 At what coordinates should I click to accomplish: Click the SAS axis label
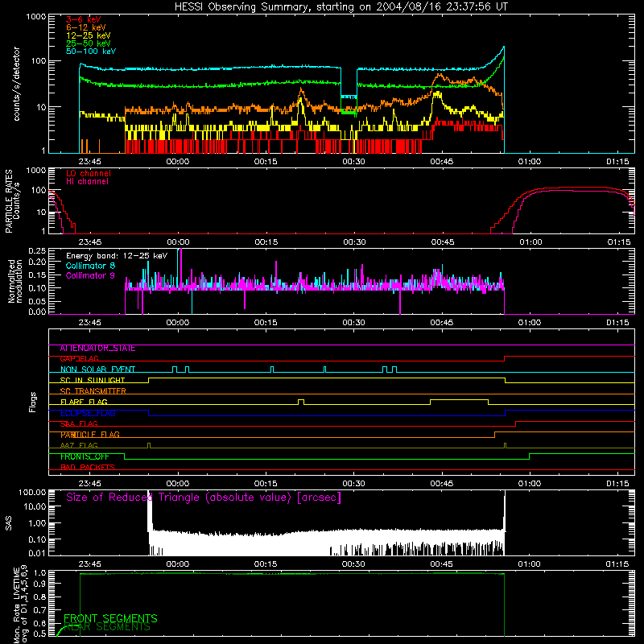9,522
